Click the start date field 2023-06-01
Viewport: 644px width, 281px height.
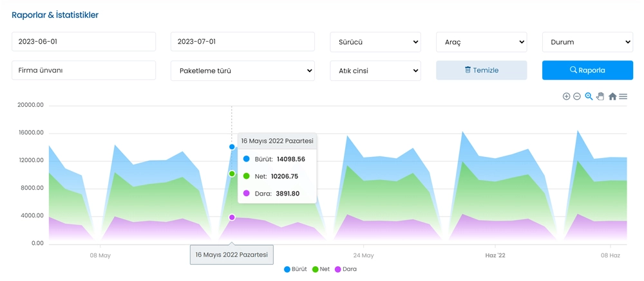(x=84, y=42)
